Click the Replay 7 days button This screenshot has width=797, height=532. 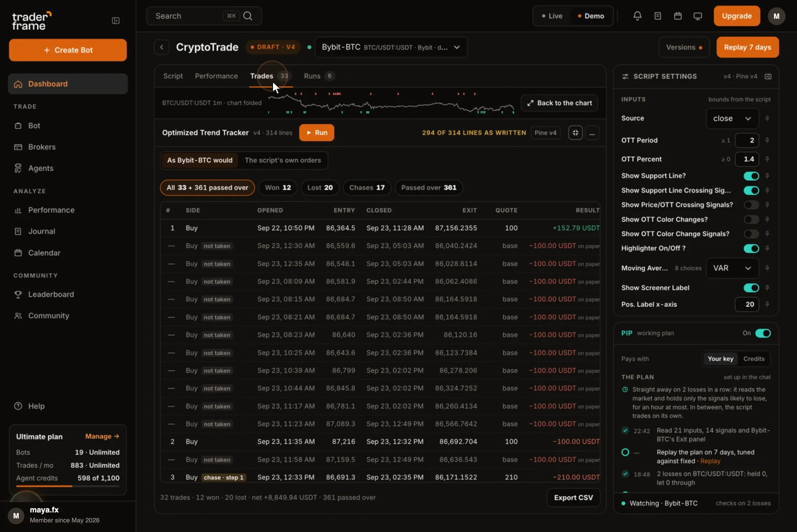click(748, 47)
